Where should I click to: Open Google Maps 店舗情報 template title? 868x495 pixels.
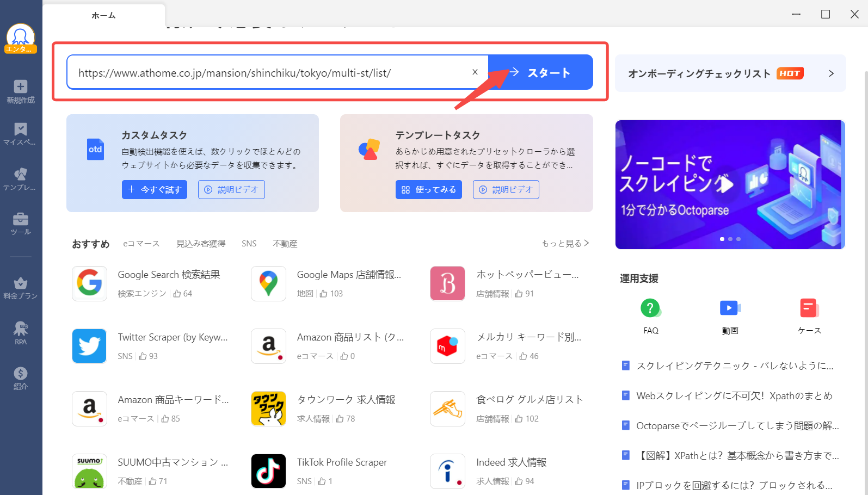click(349, 275)
